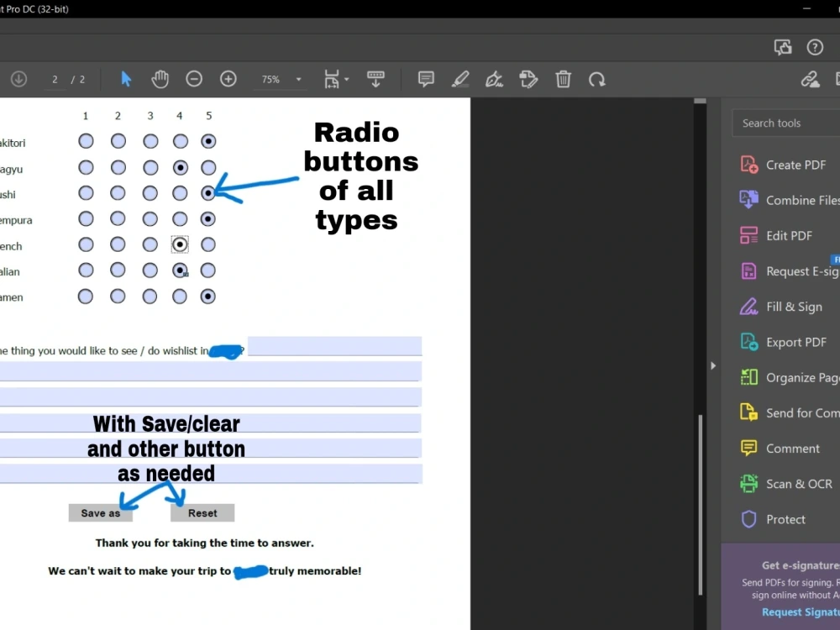Choose rating 3 for Tempura
Viewport: 840px width, 630px height.
click(149, 218)
